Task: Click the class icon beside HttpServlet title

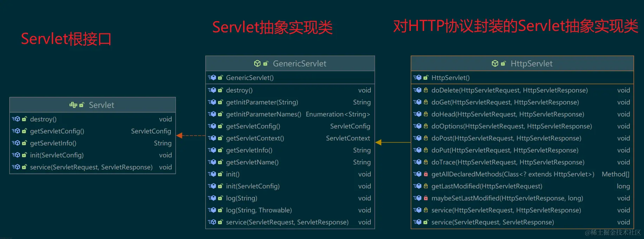Action: pos(495,63)
